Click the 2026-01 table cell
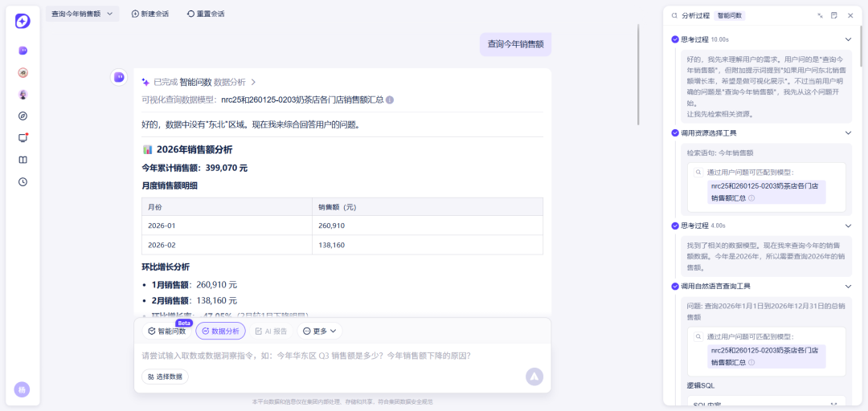The height and width of the screenshot is (411, 868). point(227,225)
